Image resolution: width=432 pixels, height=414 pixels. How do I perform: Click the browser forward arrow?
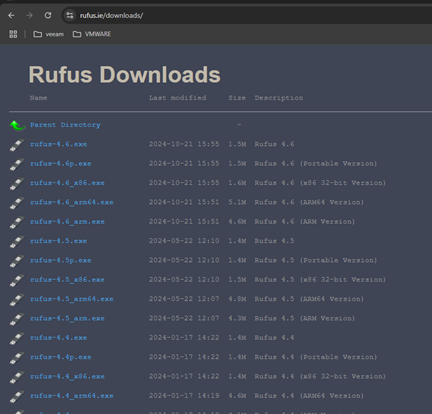(29, 15)
